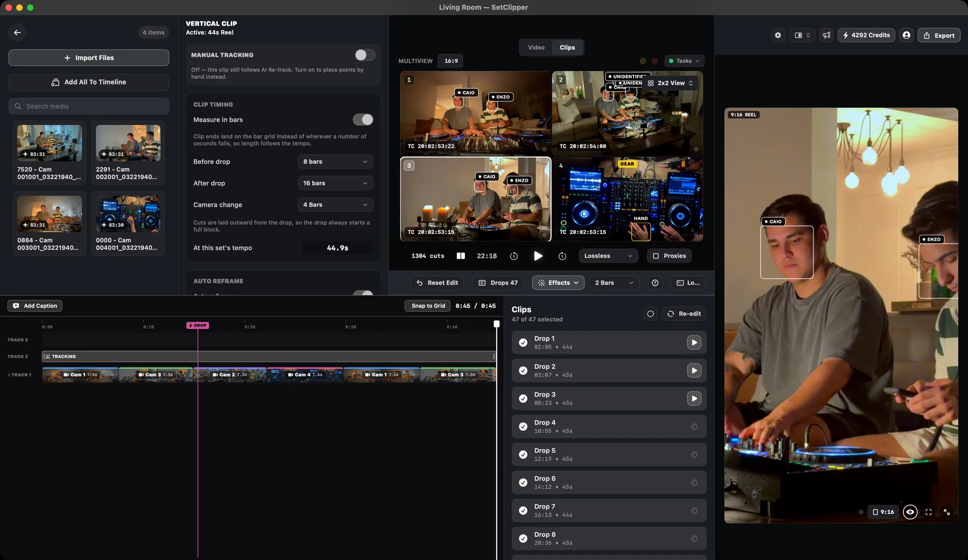Click the Reset Edit button
The image size is (968, 560).
pos(437,283)
